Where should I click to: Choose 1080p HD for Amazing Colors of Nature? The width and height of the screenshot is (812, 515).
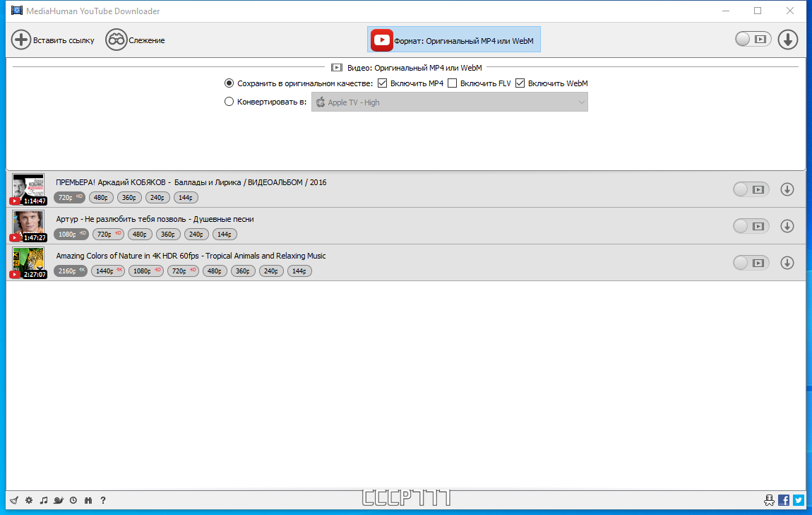point(146,271)
